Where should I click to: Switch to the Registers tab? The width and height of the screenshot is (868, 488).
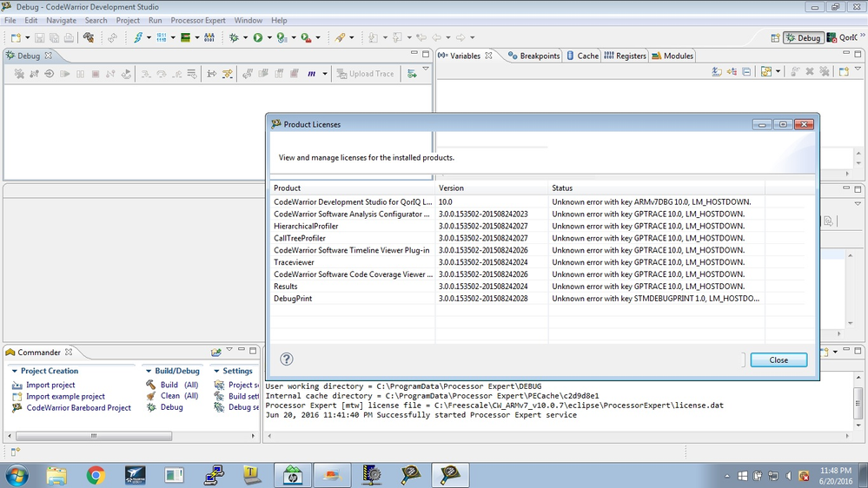pos(625,56)
